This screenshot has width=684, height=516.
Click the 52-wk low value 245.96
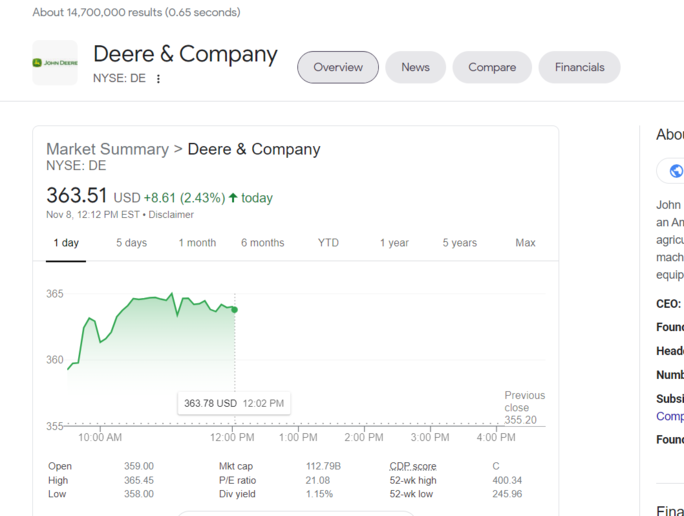[507, 494]
